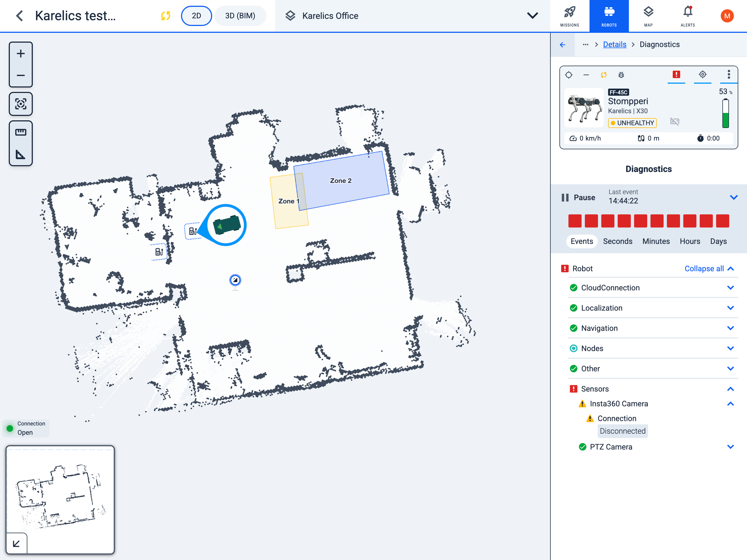Select the angle measurement tool
The width and height of the screenshot is (747, 560).
pos(21,155)
